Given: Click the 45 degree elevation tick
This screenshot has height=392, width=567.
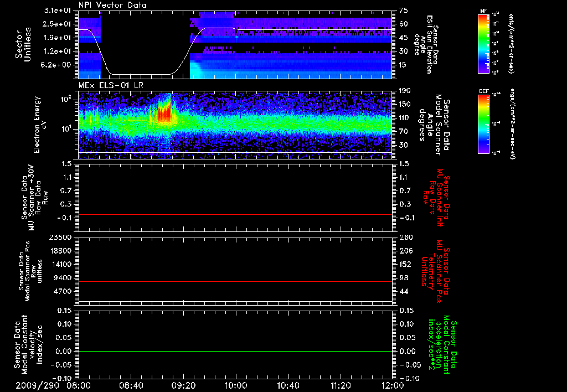Looking at the screenshot, I should [x=404, y=38].
